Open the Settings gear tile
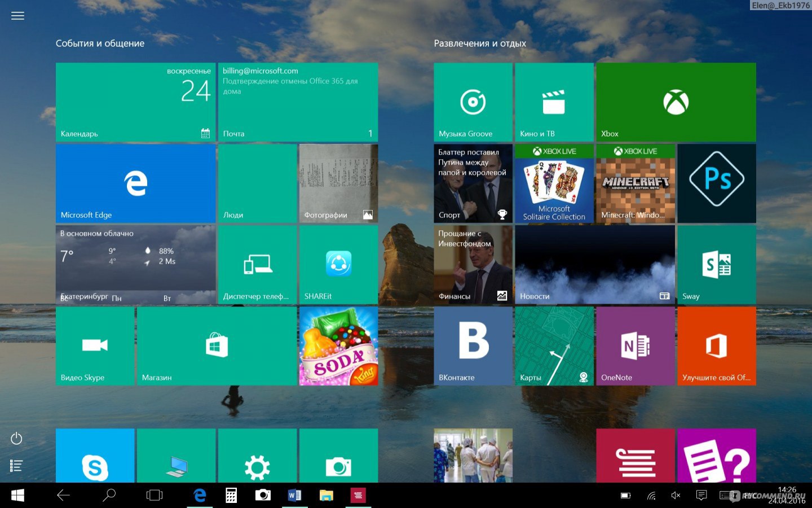This screenshot has height=508, width=812. (257, 455)
